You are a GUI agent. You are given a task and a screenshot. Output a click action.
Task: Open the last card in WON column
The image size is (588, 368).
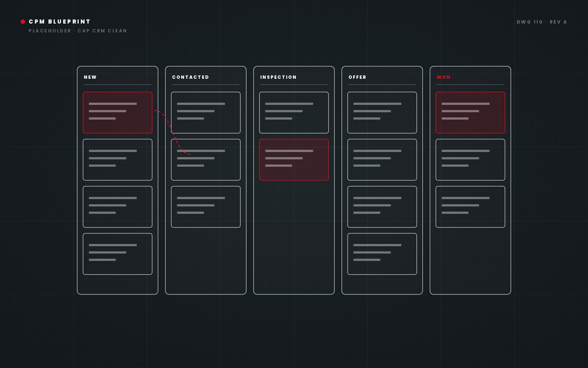[x=470, y=207]
